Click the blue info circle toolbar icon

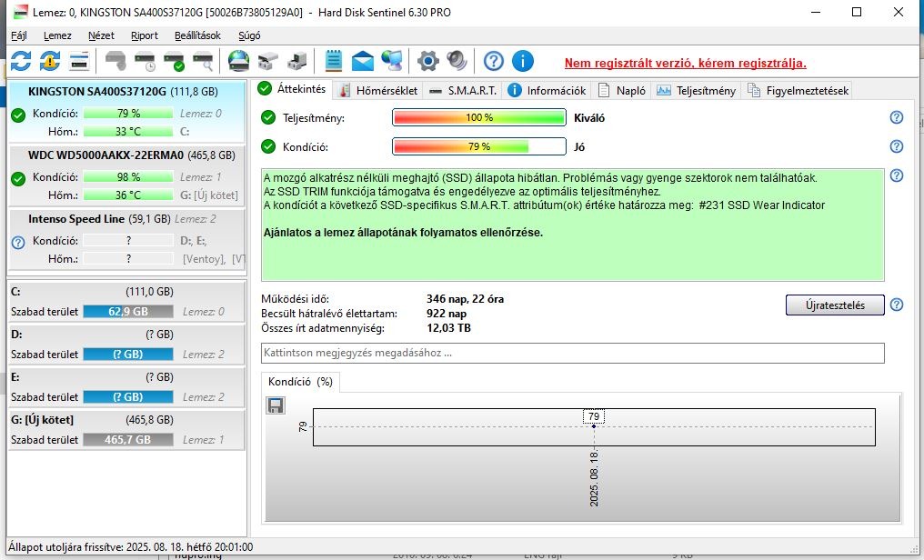pos(522,61)
